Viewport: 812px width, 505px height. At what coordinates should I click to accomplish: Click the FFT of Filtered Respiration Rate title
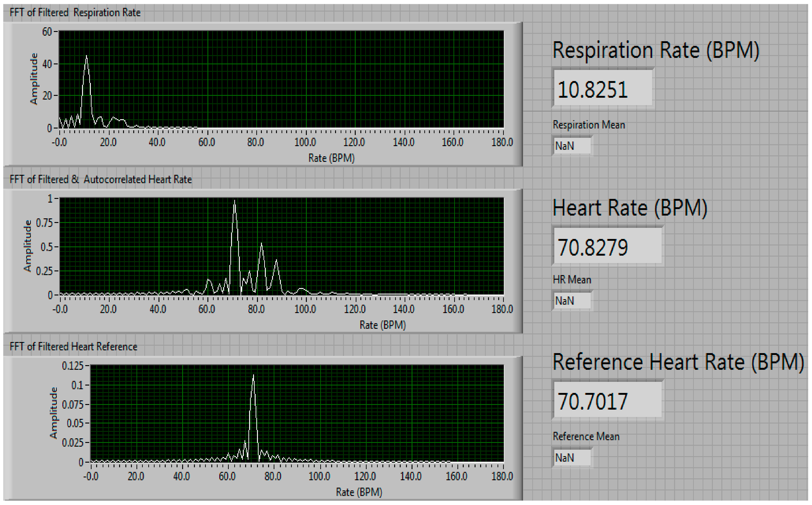(x=75, y=13)
